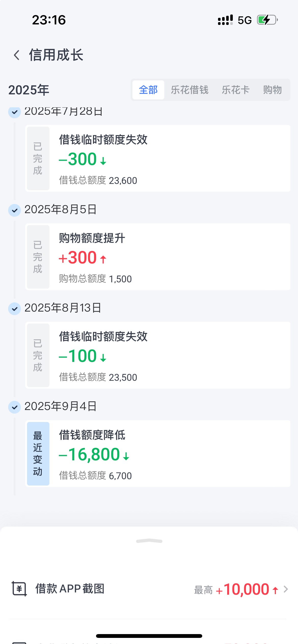Tap the check mark for 2025年8月5日
Viewport: 298px width, 644px height.
15,210
